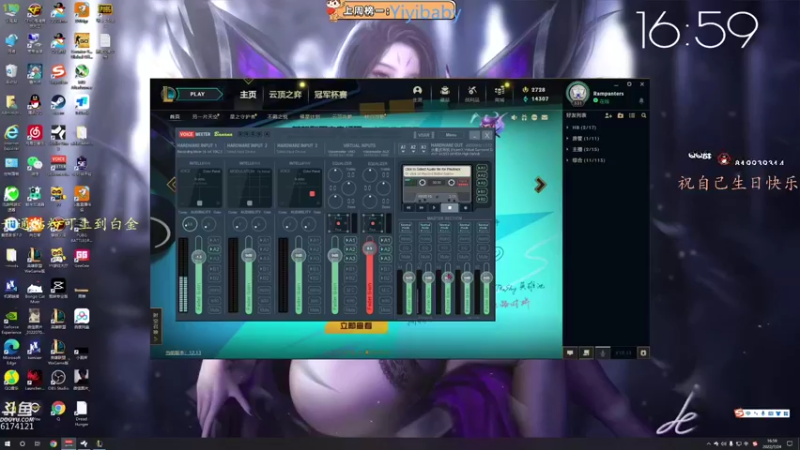Click Fast Forward on Voicemeeter cassette recorder
This screenshot has height=450, width=800.
click(x=421, y=208)
